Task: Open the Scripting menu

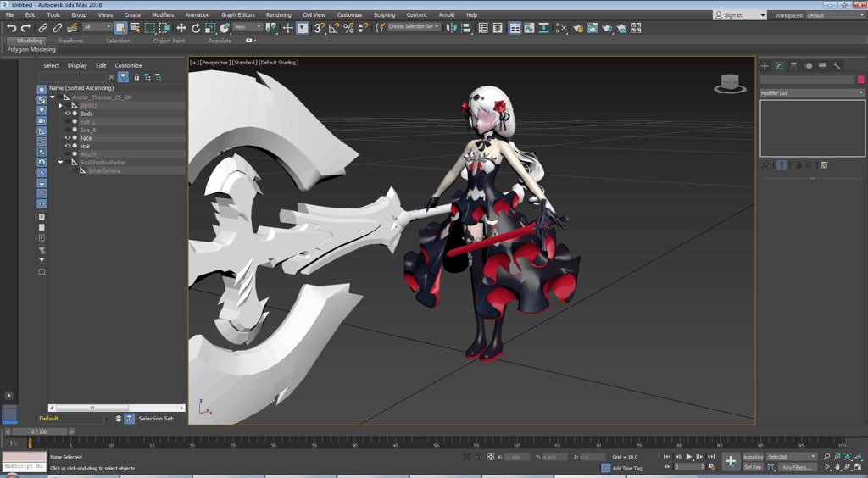Action: click(x=384, y=15)
